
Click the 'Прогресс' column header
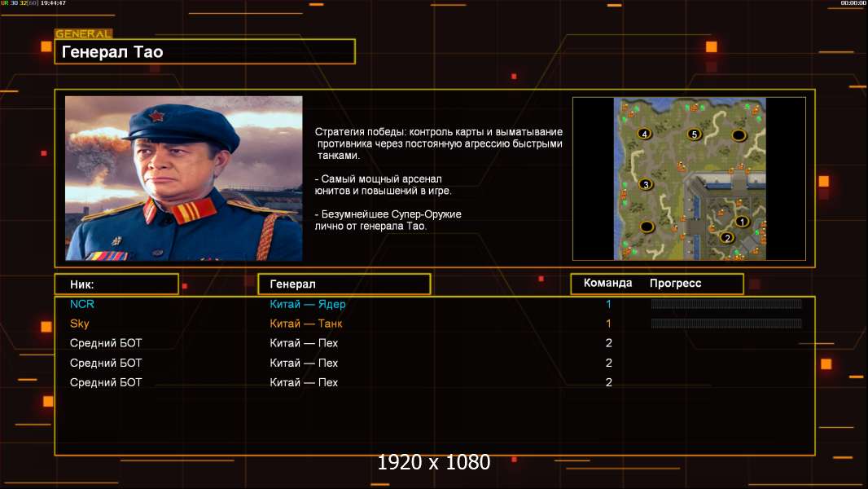[675, 283]
